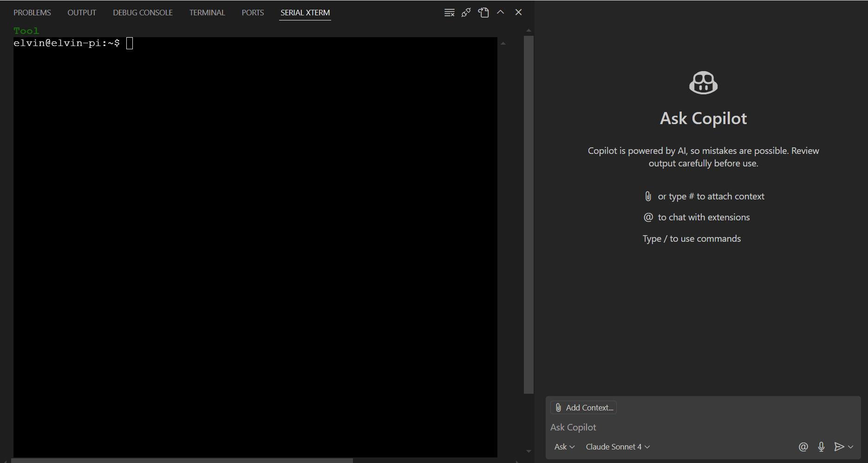The width and height of the screenshot is (868, 463).
Task: Focus the Ask Copilot input field
Action: click(703, 427)
